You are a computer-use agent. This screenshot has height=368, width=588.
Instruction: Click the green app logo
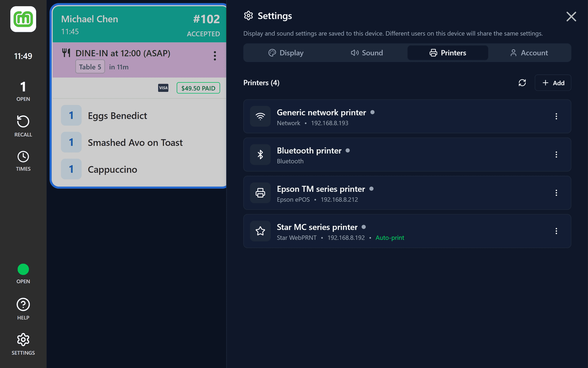[x=23, y=19]
